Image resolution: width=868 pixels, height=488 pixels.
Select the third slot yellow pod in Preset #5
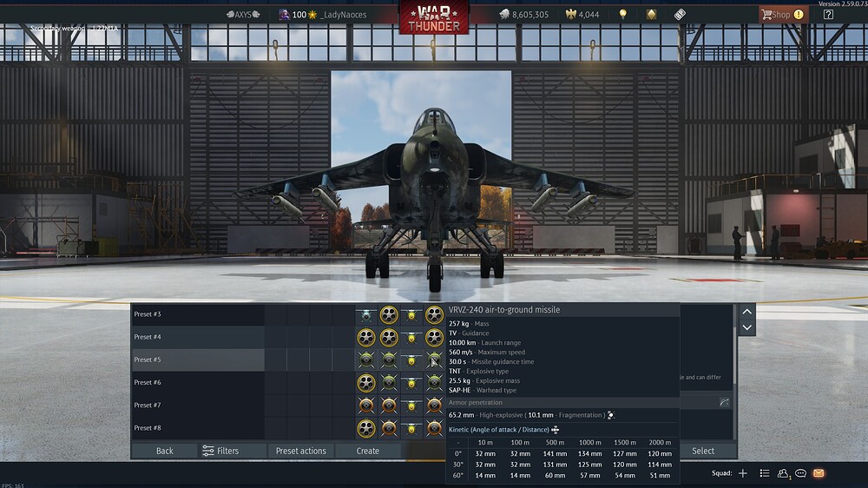(411, 360)
